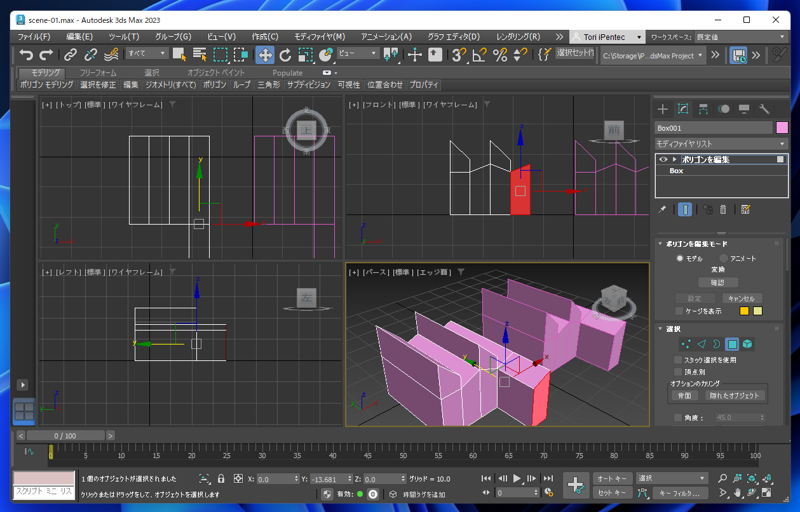Open Configure Modifier Sets icon
800x512 pixels.
(x=745, y=209)
